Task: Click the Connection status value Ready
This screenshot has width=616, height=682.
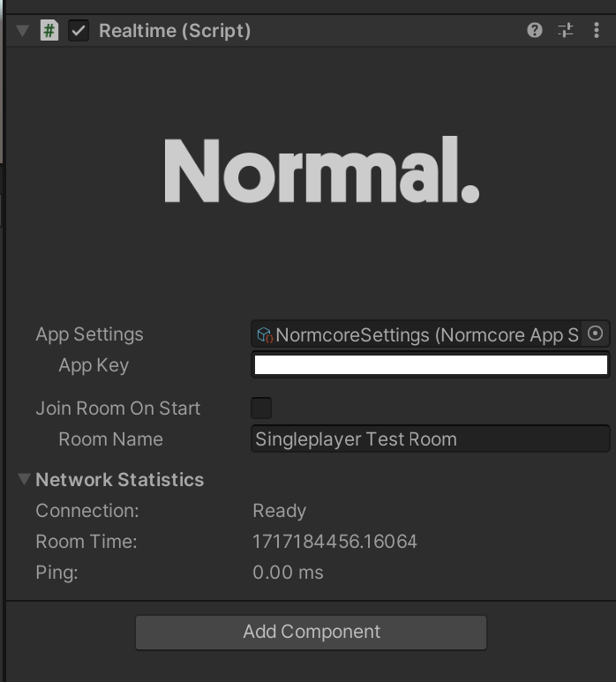Action: click(x=279, y=511)
